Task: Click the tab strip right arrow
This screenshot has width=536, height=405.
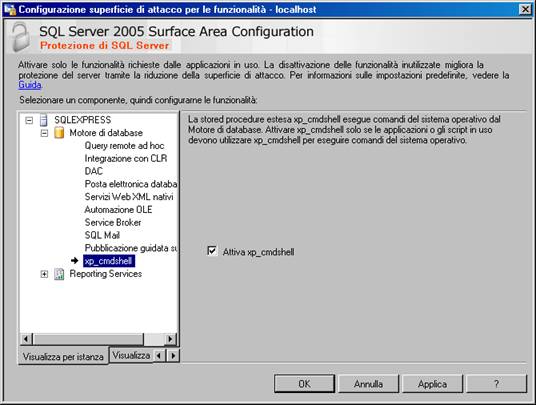Action: pyautogui.click(x=173, y=356)
